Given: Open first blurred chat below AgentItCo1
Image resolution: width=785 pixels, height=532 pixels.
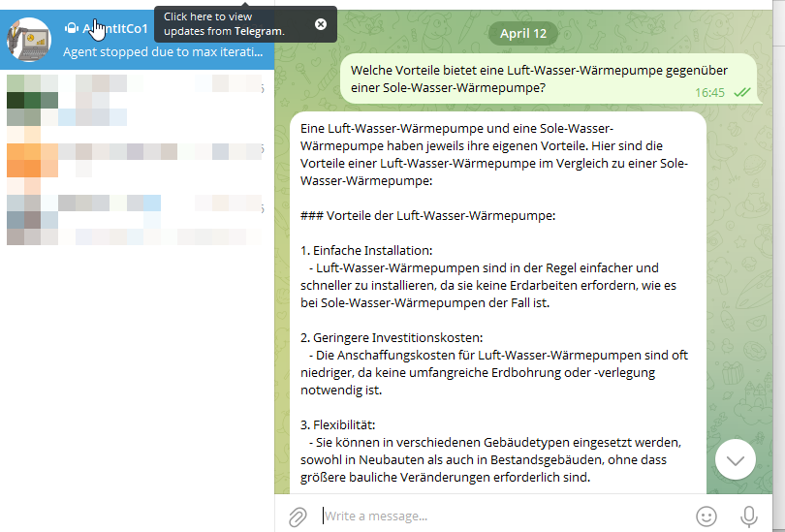Looking at the screenshot, I should [x=136, y=100].
